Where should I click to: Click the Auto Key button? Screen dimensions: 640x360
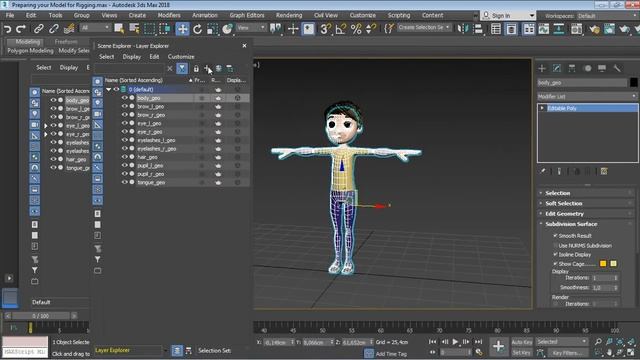[522, 342]
